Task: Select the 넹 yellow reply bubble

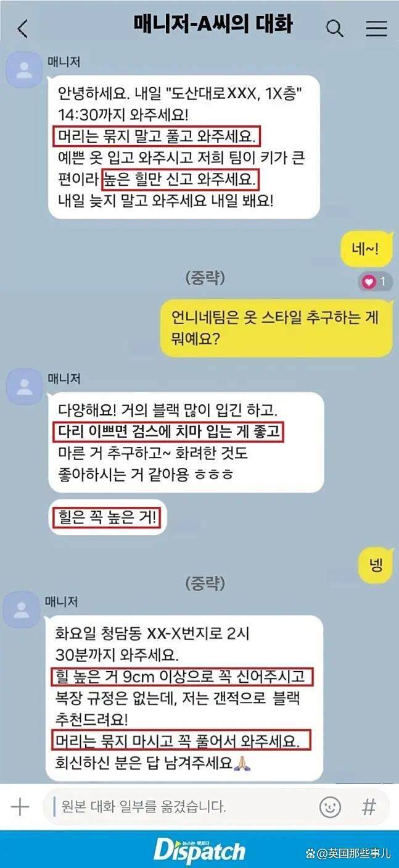Action: pyautogui.click(x=375, y=564)
